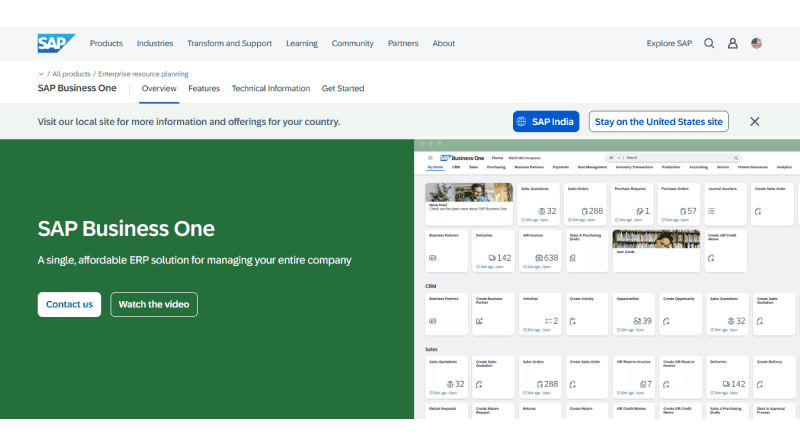Select the Accounting tab in the dashboard
The image size is (800, 445).
698,167
